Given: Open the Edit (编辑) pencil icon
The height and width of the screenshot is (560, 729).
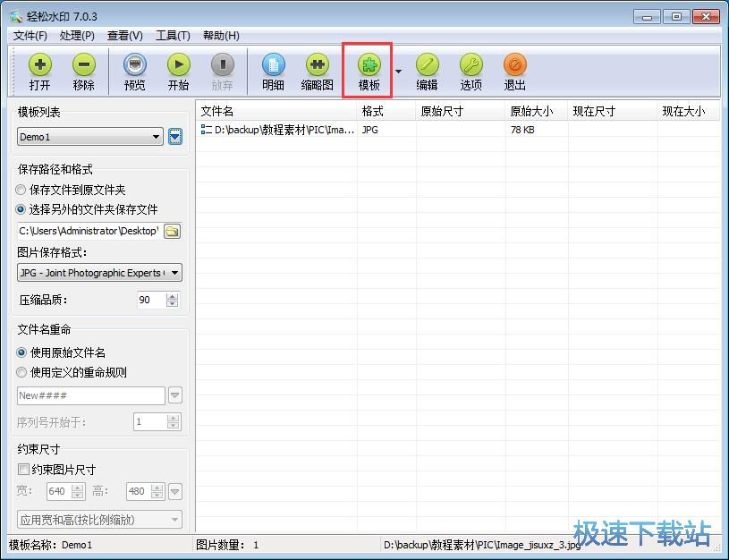Looking at the screenshot, I should tap(427, 64).
